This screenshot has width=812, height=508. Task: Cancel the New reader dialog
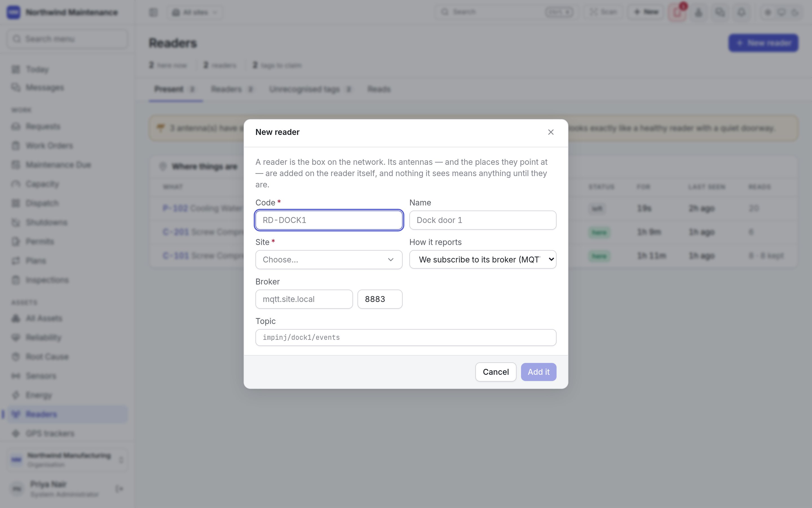pyautogui.click(x=496, y=372)
